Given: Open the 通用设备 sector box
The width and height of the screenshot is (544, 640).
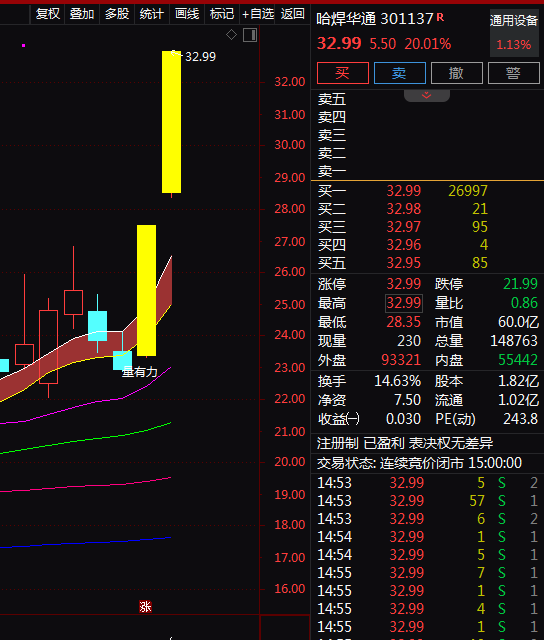Looking at the screenshot, I should pos(514,33).
